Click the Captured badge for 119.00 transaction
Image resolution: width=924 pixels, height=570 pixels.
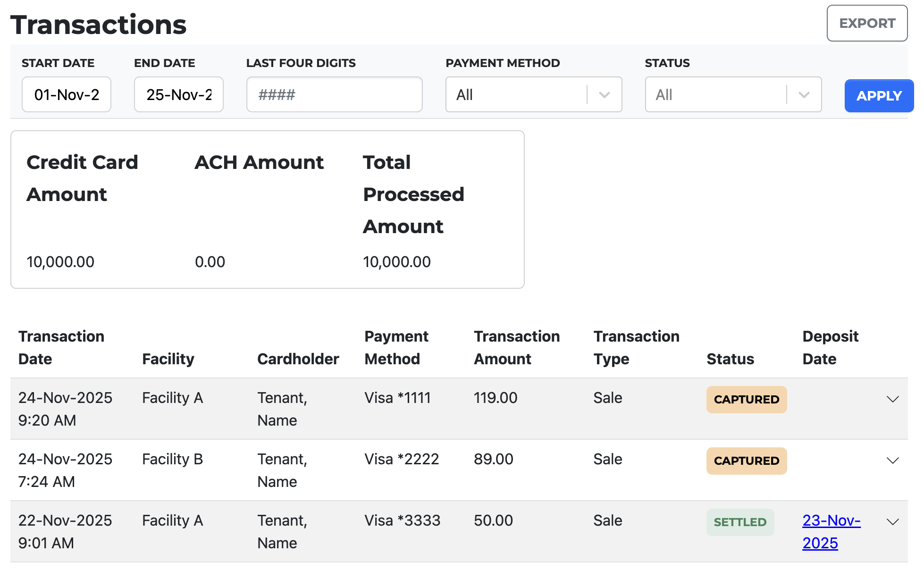coord(746,399)
